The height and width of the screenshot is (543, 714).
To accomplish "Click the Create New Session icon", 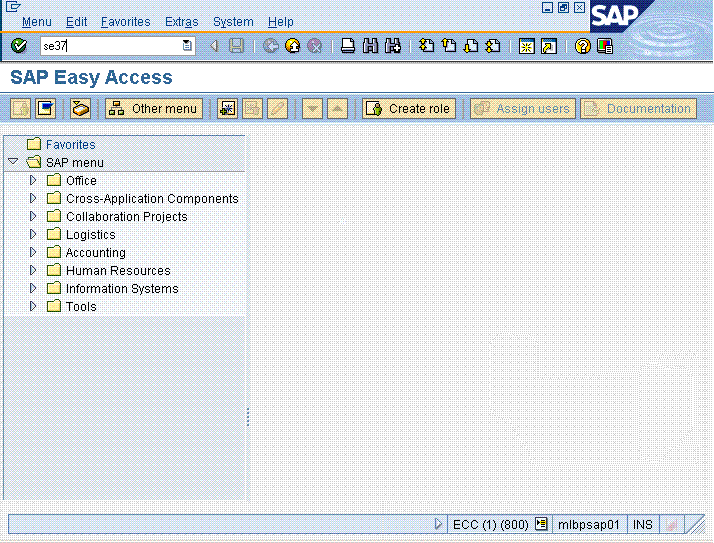I will (526, 46).
